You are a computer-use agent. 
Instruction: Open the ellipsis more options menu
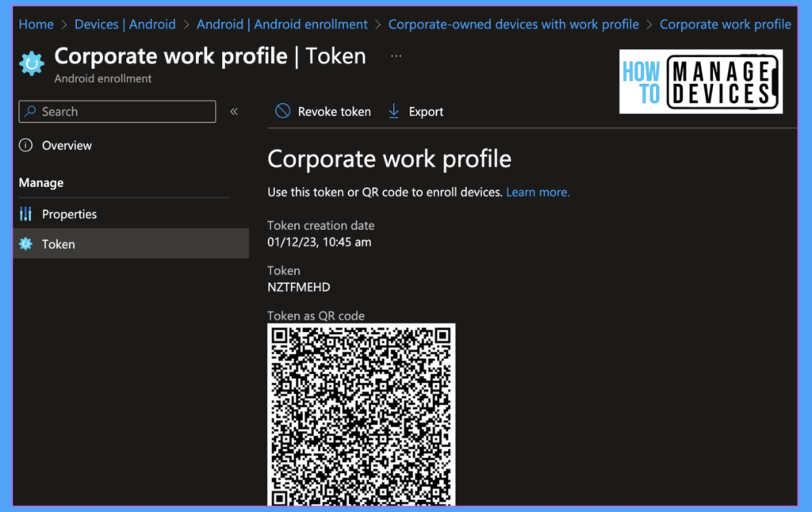coord(396,56)
